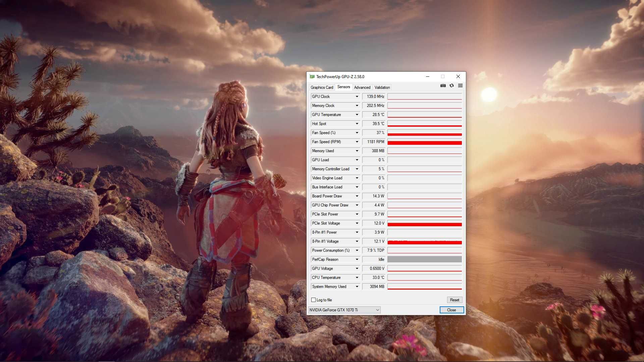Take a GPU-Z screenshot with camera icon

pyautogui.click(x=443, y=86)
